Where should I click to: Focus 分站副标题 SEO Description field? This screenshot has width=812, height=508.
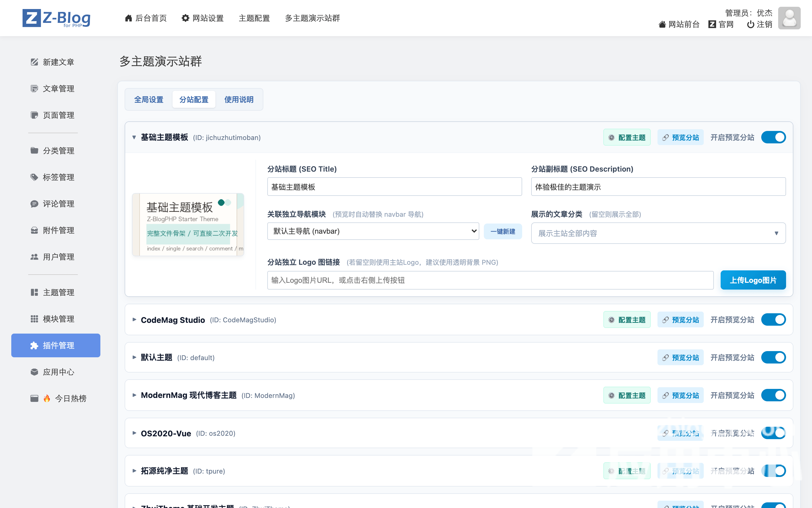click(658, 187)
